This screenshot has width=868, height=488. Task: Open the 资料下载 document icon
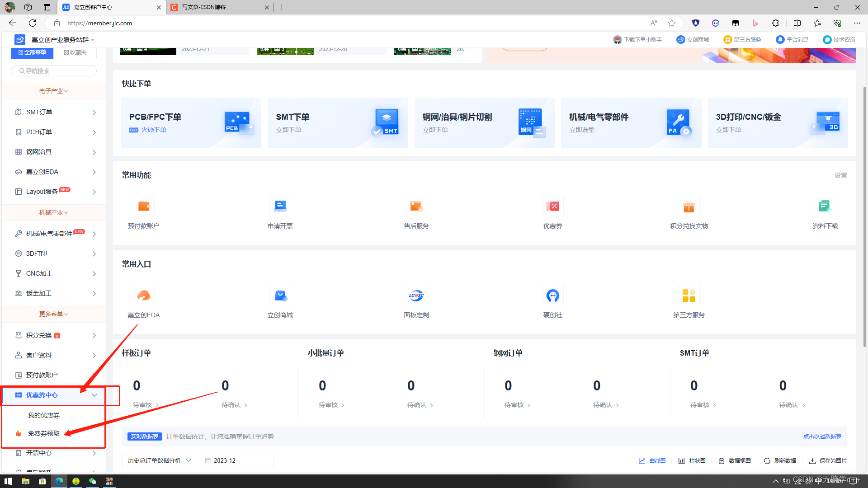(825, 206)
